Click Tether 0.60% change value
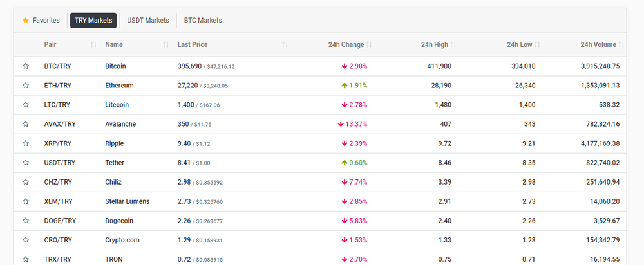Image resolution: width=644 pixels, height=265 pixels. click(358, 163)
